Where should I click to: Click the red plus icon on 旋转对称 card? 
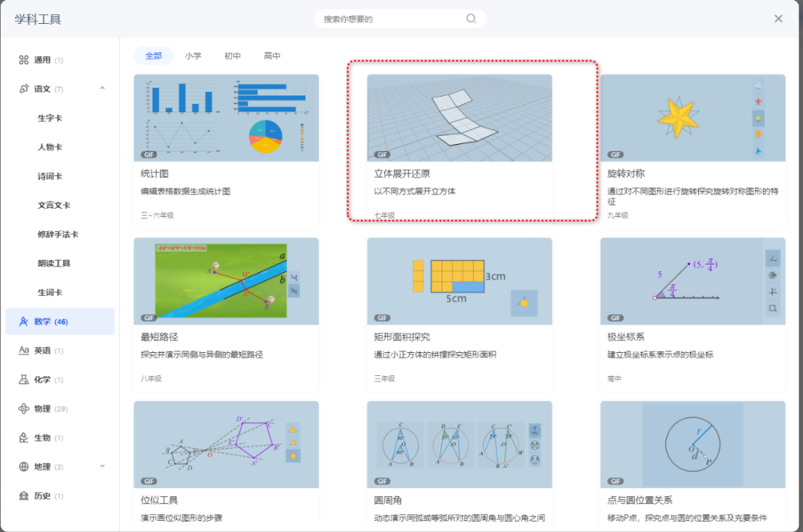click(x=758, y=101)
